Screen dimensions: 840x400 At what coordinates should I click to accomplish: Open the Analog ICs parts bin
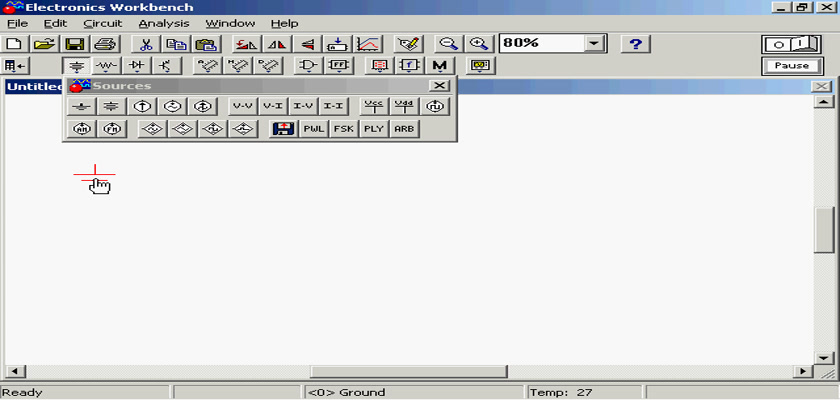[x=208, y=66]
